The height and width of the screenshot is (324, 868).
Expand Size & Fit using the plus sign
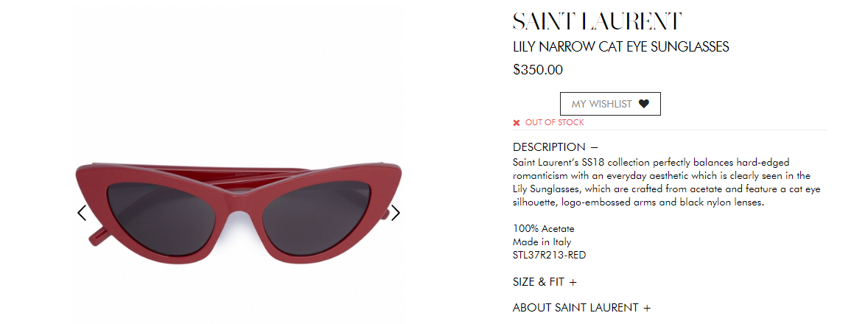[x=573, y=282]
